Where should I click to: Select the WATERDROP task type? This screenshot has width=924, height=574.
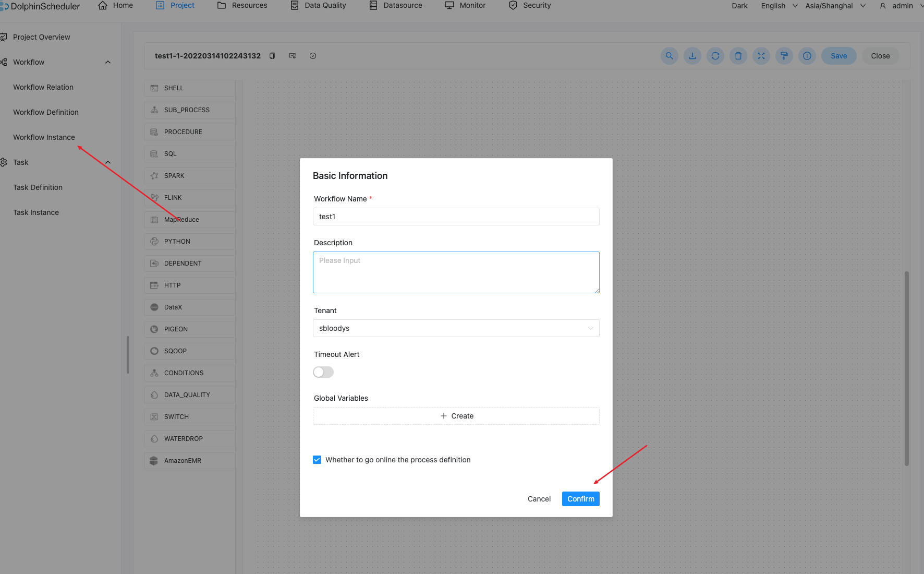pyautogui.click(x=189, y=439)
